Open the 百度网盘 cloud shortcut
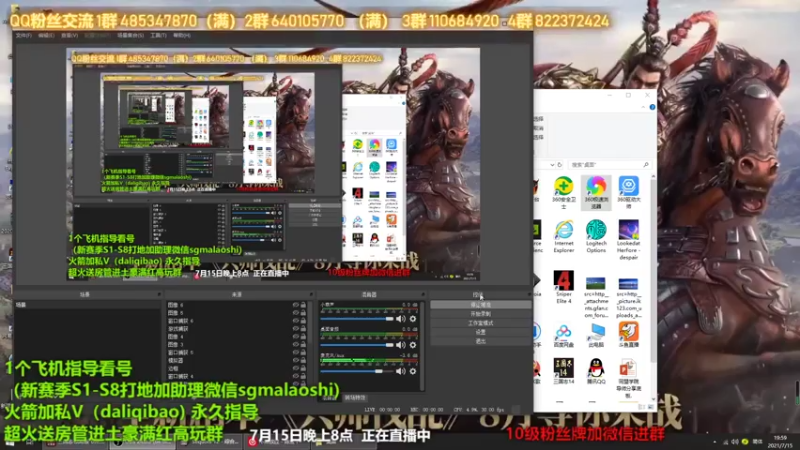 [563, 336]
